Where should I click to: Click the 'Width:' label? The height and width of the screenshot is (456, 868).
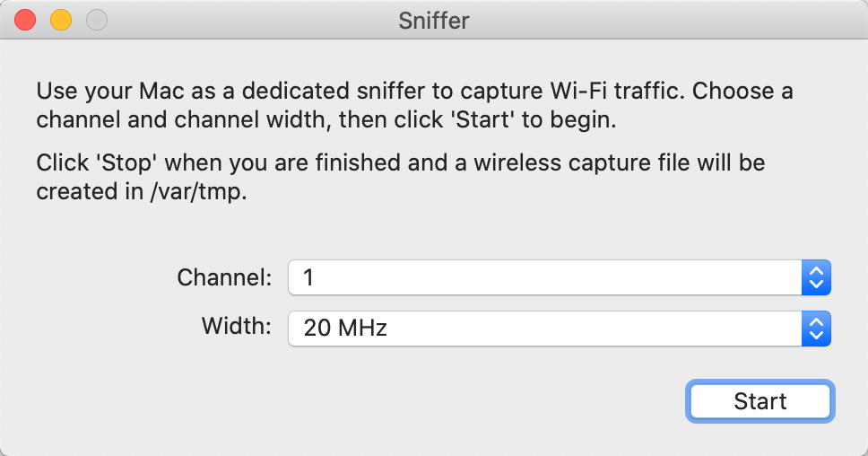coord(237,328)
